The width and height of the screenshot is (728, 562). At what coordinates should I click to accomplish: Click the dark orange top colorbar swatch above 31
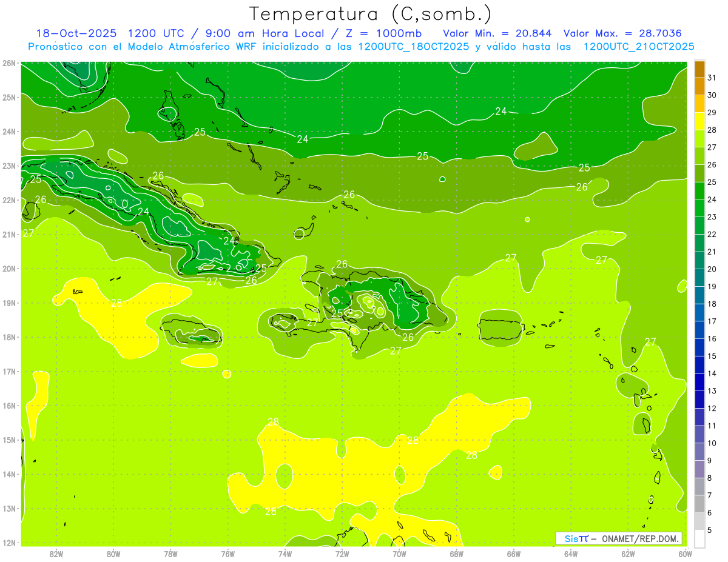pos(699,70)
